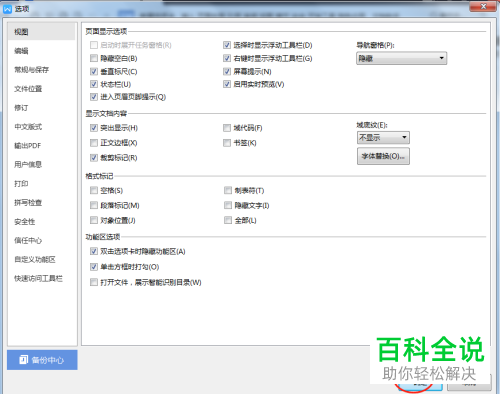Toggle the 启用实时预览(V) checkbox
Image resolution: width=500 pixels, height=394 pixels.
(227, 84)
